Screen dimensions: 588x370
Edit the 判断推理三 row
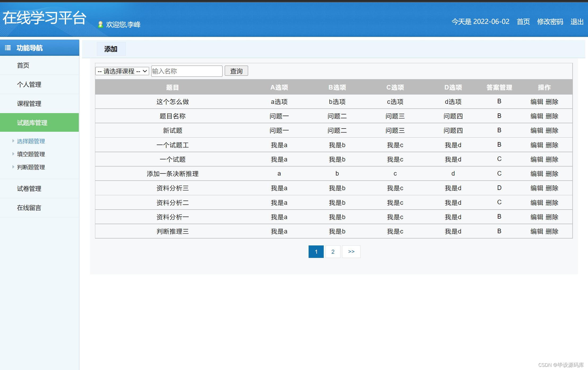click(537, 231)
